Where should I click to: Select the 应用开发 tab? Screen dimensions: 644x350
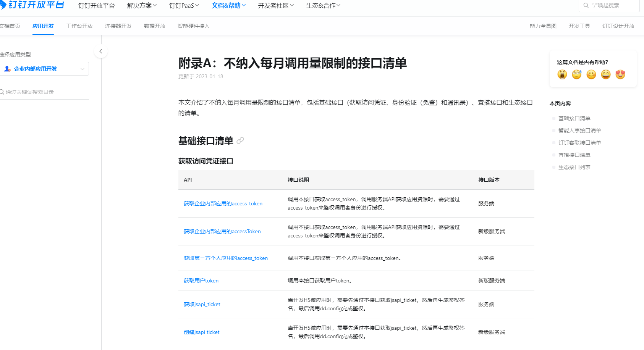click(43, 26)
